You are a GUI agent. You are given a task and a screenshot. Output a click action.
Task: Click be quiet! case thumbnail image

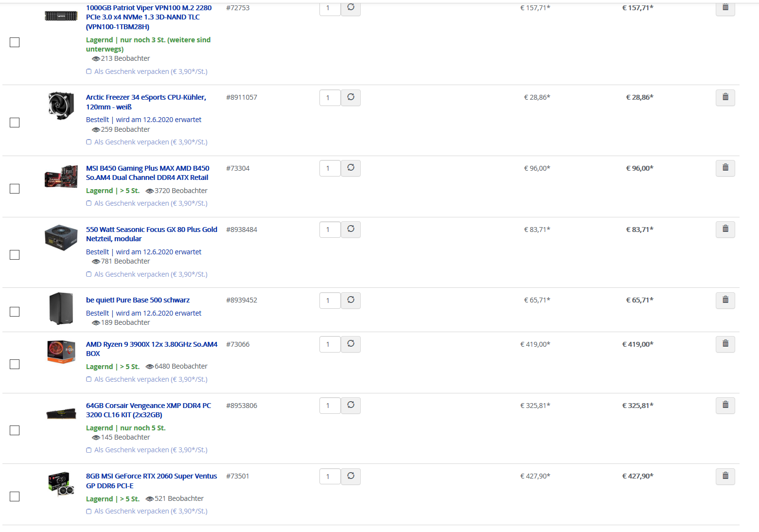tap(61, 308)
